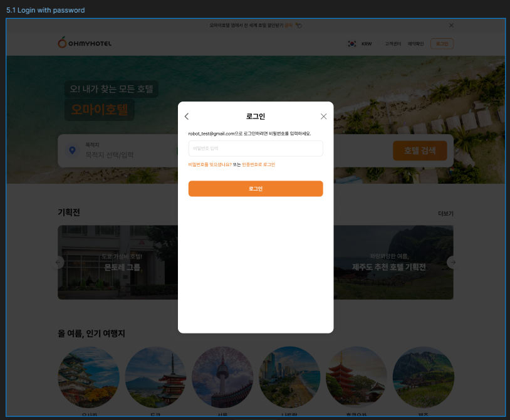Select the Tokyo pagoda and Fuji circle
The width and height of the screenshot is (510, 420).
155,377
